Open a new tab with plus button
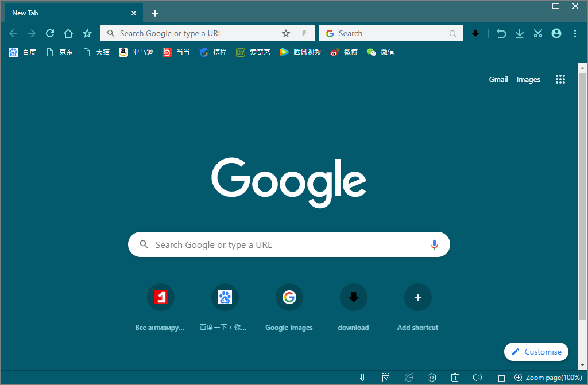Image resolution: width=588 pixels, height=385 pixels. 155,13
